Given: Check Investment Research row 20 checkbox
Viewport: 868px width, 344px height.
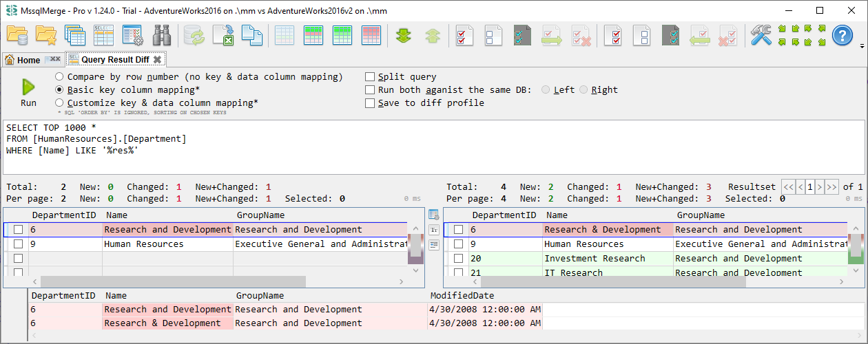Looking at the screenshot, I should tap(458, 259).
